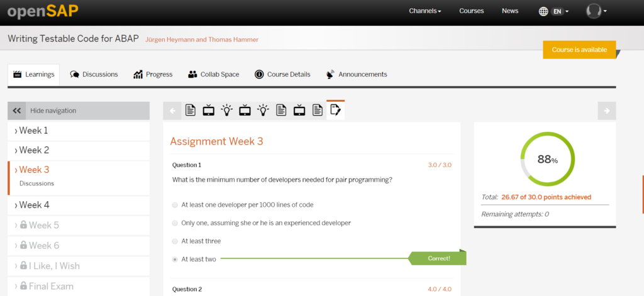Open the Announcements tab
This screenshot has width=644, height=296.
357,75
